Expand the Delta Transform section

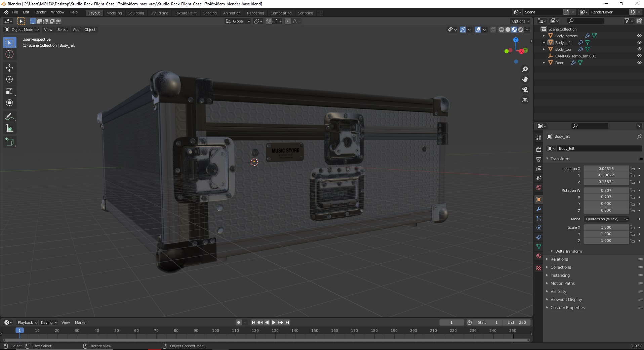pyautogui.click(x=568, y=251)
